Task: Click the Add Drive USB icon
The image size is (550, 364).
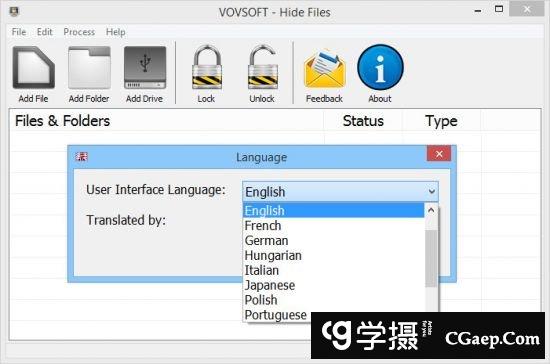Action: tap(145, 67)
